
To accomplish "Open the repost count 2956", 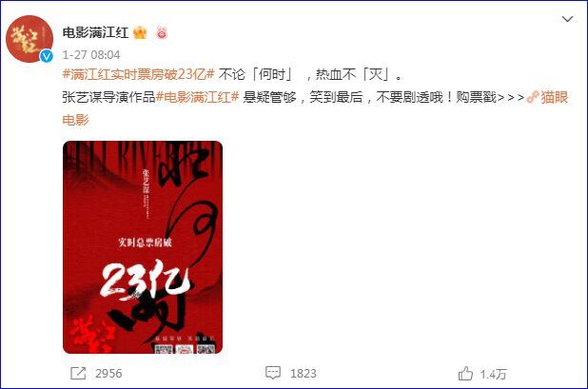I will (x=108, y=374).
